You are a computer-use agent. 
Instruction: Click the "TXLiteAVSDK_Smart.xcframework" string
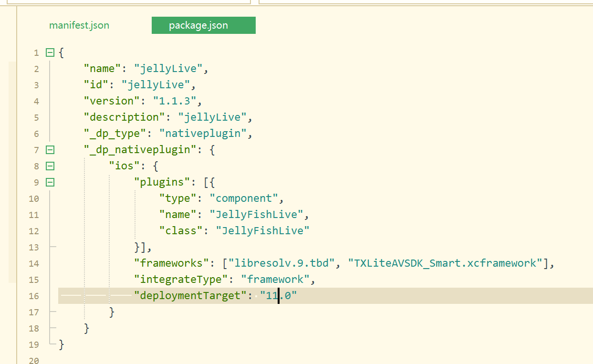[x=445, y=263]
